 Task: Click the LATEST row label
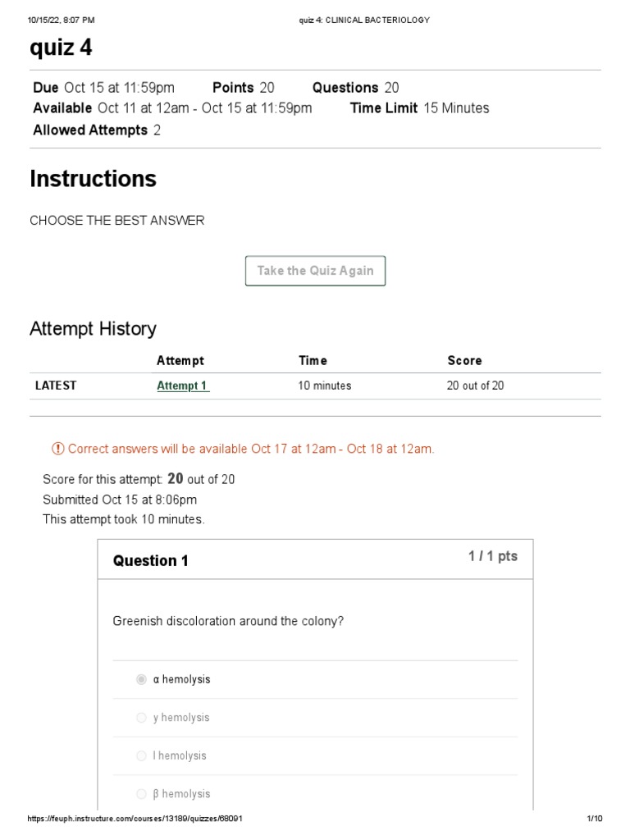tap(55, 386)
